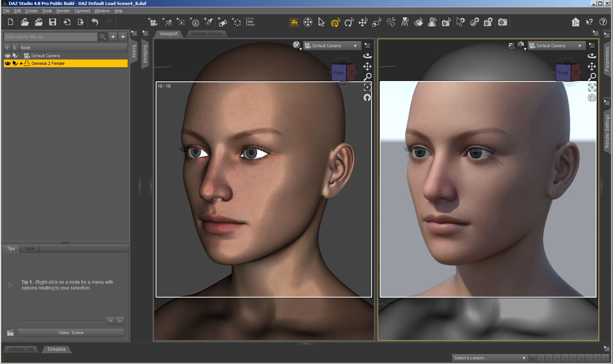This screenshot has height=364, width=613.
Task: Click the Home icon in the toolbar
Action: click(x=575, y=22)
